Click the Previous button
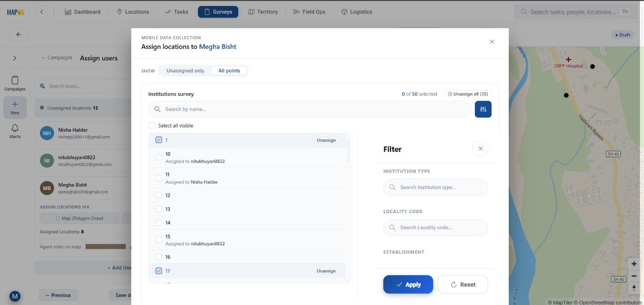 click(58, 295)
